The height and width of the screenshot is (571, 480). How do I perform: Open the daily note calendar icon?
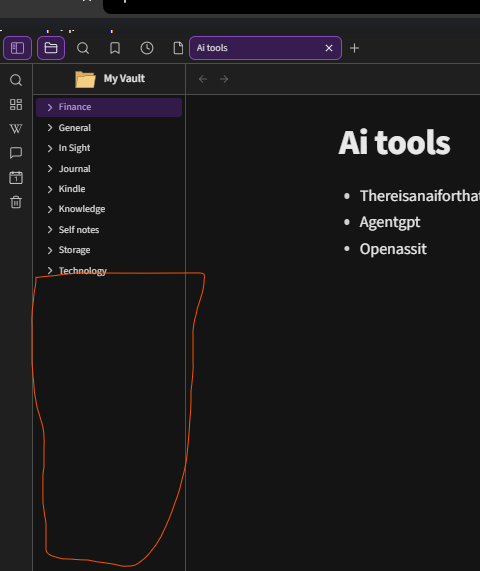(16, 178)
